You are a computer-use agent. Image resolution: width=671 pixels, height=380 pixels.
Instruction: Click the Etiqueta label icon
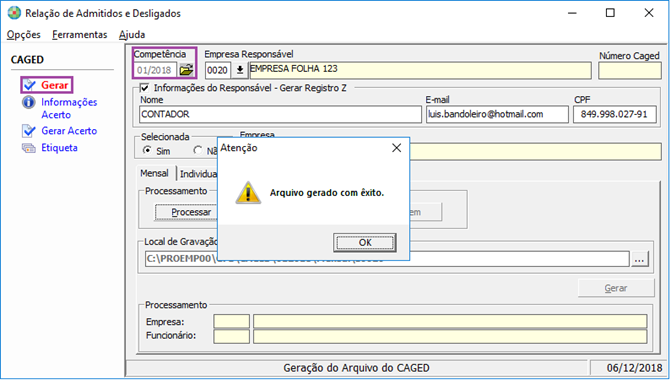(x=29, y=148)
